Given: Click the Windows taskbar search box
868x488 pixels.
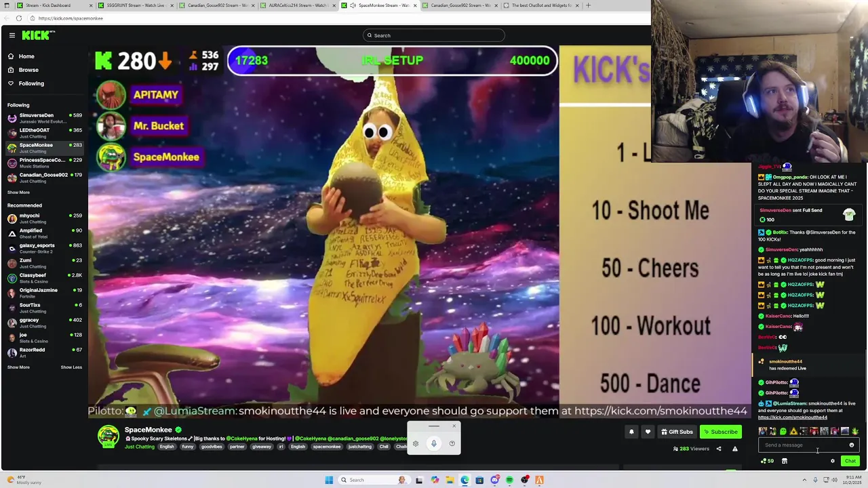Looking at the screenshot, I should pos(373,480).
